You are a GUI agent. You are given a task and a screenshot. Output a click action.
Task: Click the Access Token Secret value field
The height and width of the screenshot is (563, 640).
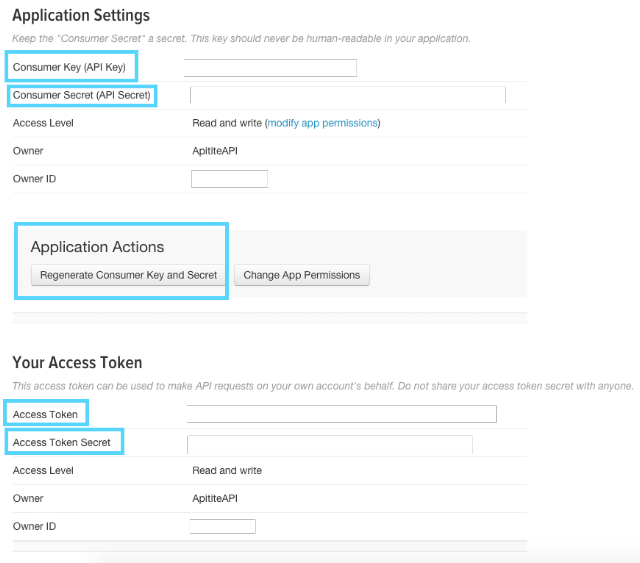(330, 445)
